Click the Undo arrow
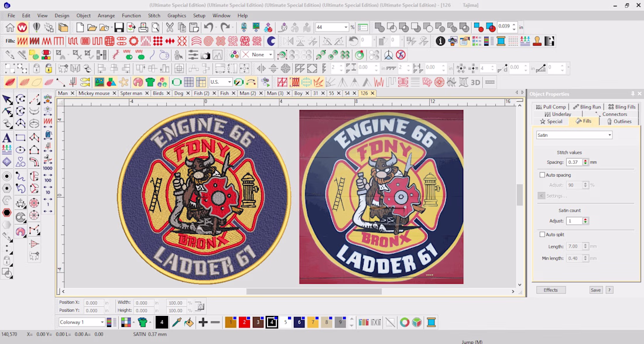Viewport: 644px width, 344px height. pos(208,27)
